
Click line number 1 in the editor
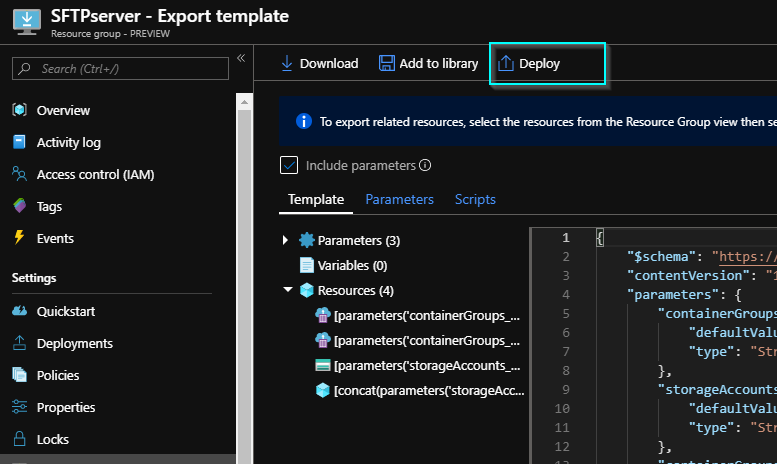tap(565, 238)
